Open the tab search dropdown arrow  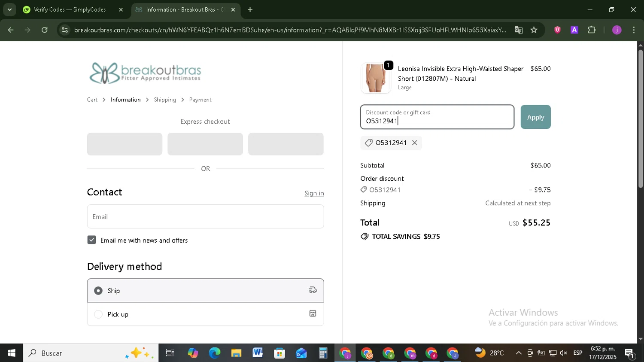(x=9, y=9)
